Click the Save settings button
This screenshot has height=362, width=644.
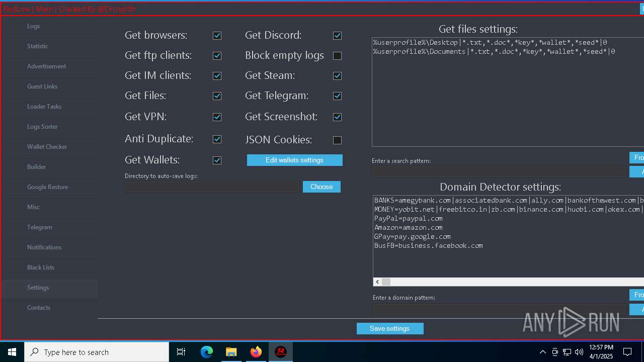point(390,328)
